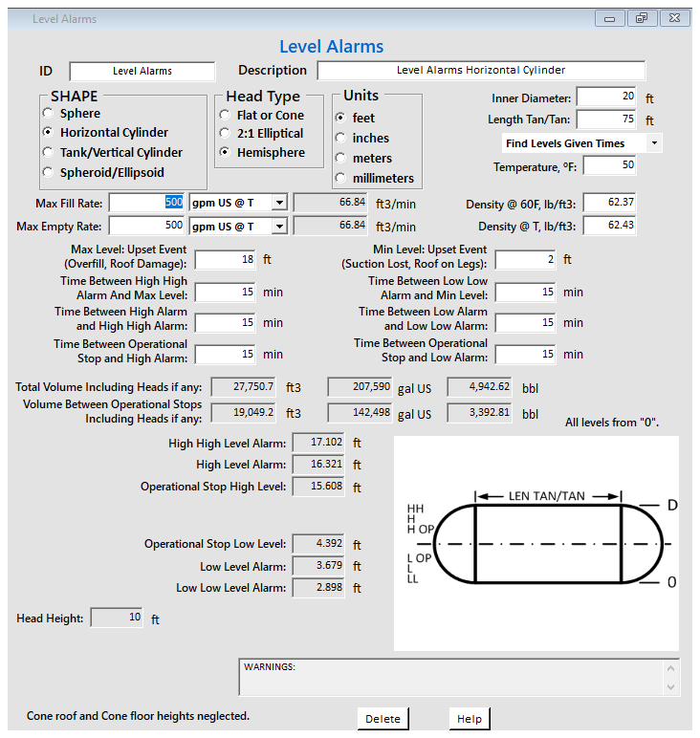
Task: Click Operational Stop Low Level value 4.392
Action: (318, 544)
